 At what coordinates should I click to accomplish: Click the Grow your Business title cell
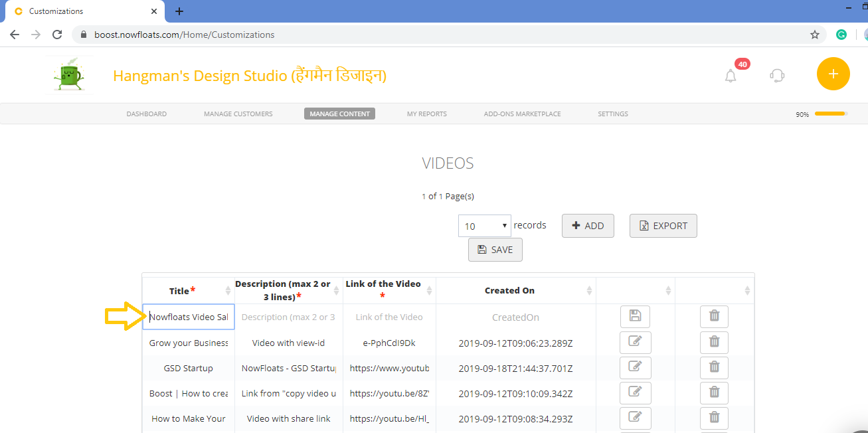pyautogui.click(x=189, y=343)
